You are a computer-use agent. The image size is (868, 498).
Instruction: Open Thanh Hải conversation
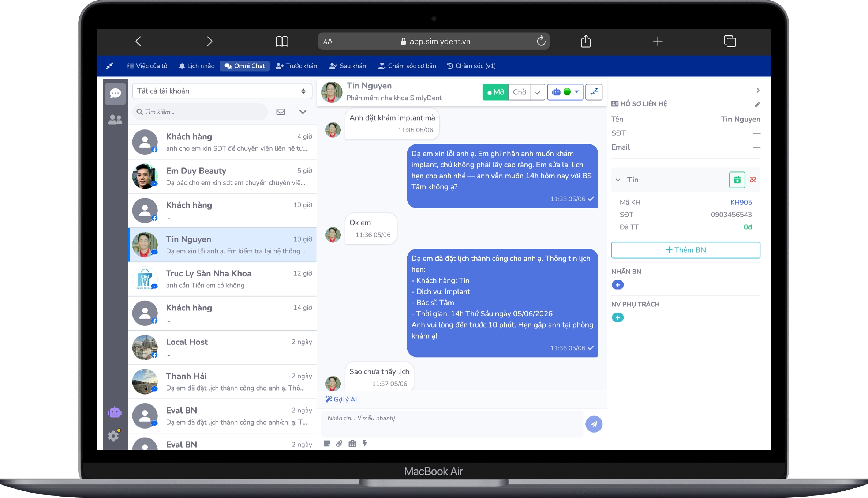point(222,382)
